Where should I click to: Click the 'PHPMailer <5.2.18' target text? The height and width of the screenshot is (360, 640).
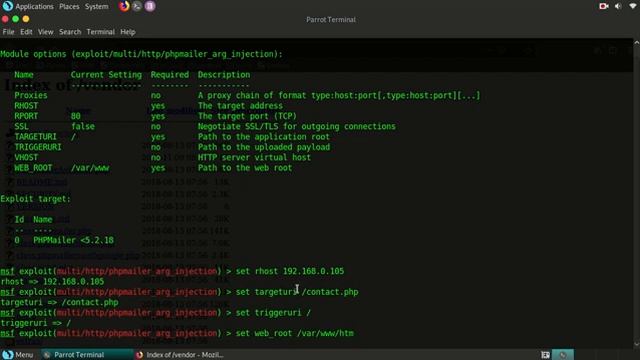coord(73,240)
